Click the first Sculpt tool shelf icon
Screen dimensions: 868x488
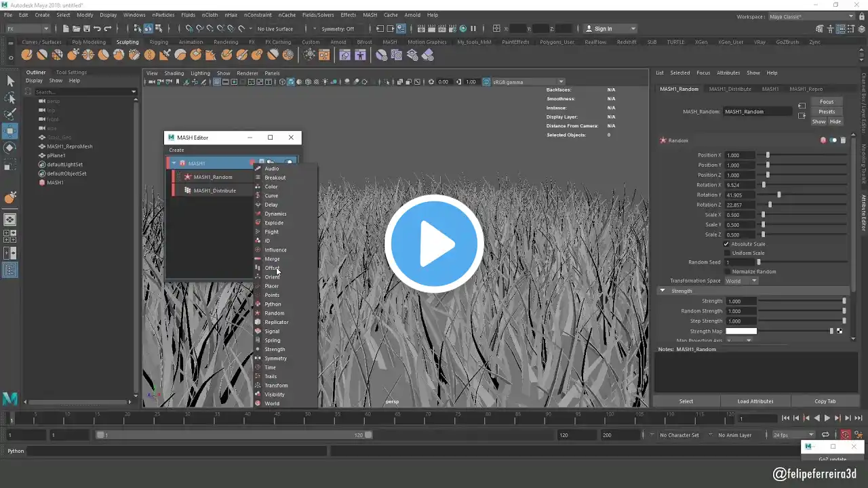tap(26, 55)
